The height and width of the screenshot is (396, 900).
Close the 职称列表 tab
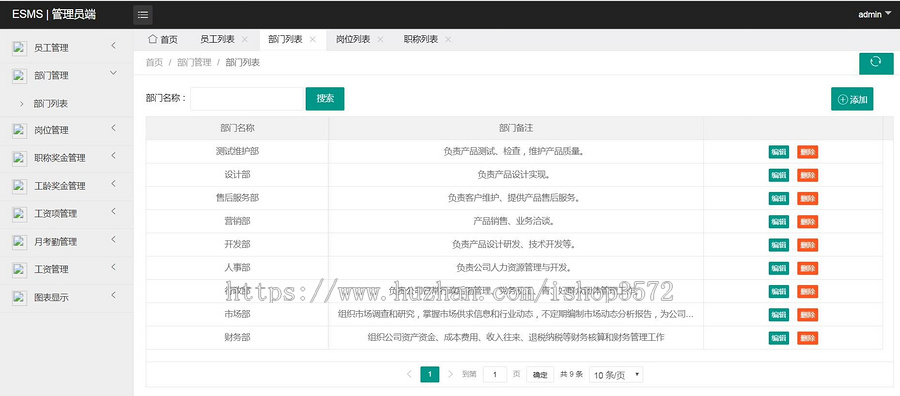pyautogui.click(x=448, y=40)
